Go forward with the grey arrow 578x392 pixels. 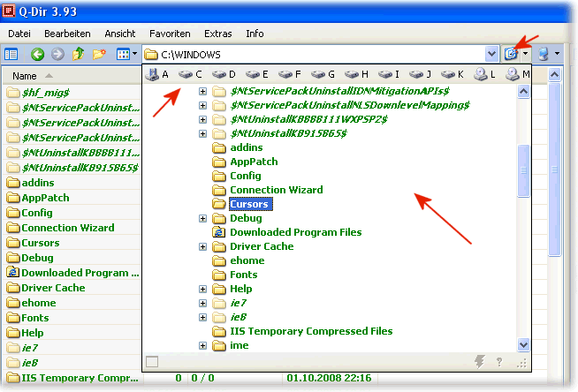pos(57,55)
